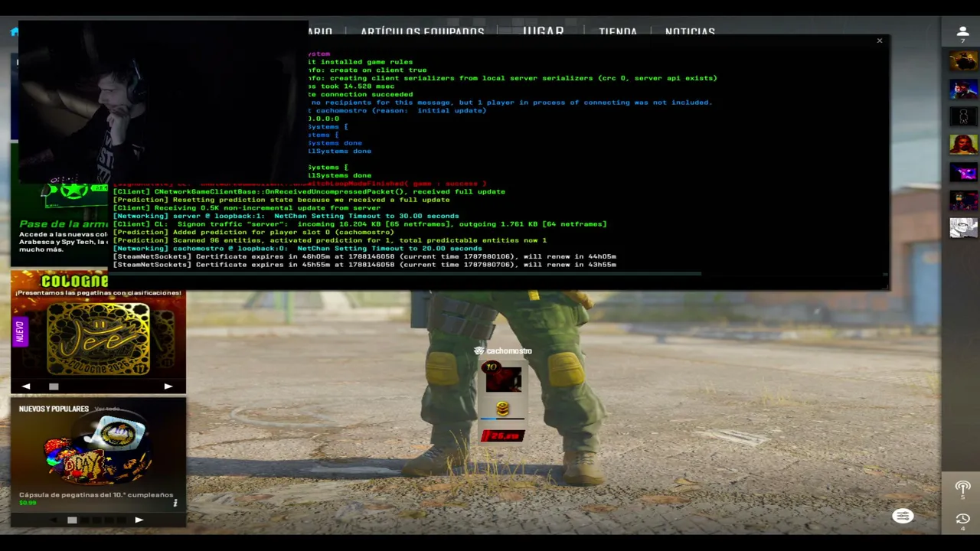Open the Cologne 2026 gold sticker image
Screen dimensions: 980x551
[x=98, y=339]
